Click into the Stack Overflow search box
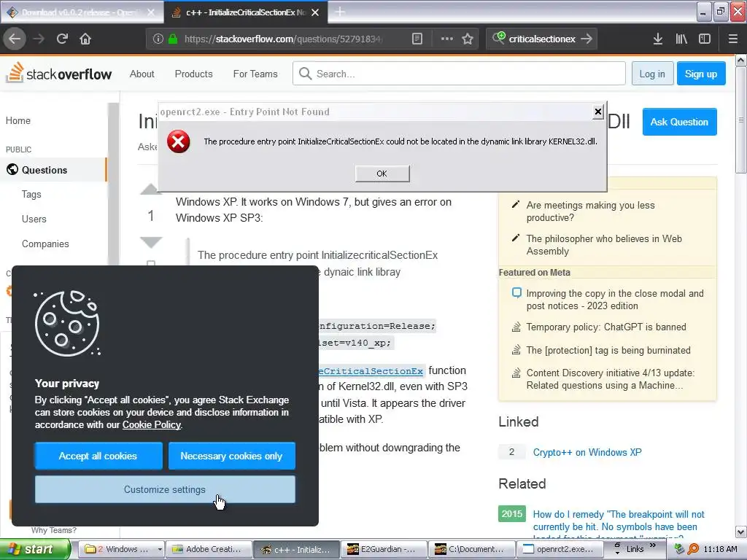 459,74
